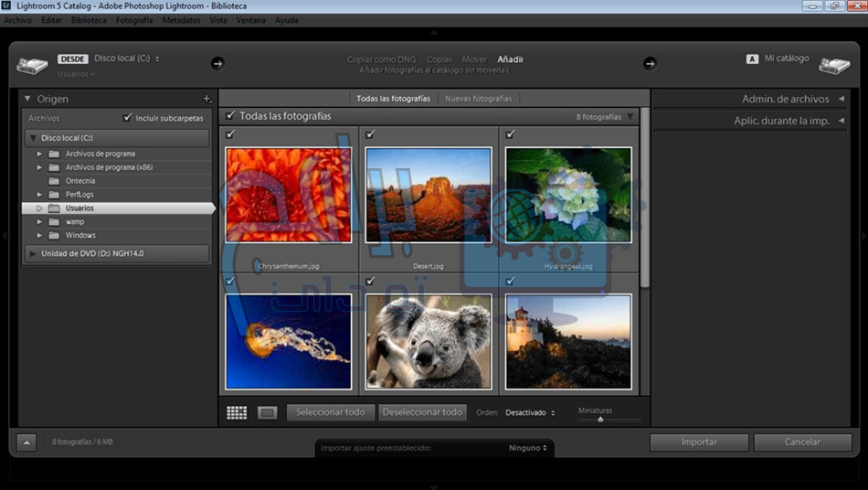This screenshot has height=490, width=868.
Task: Open the import preset Ninguno dropdown
Action: pos(528,448)
